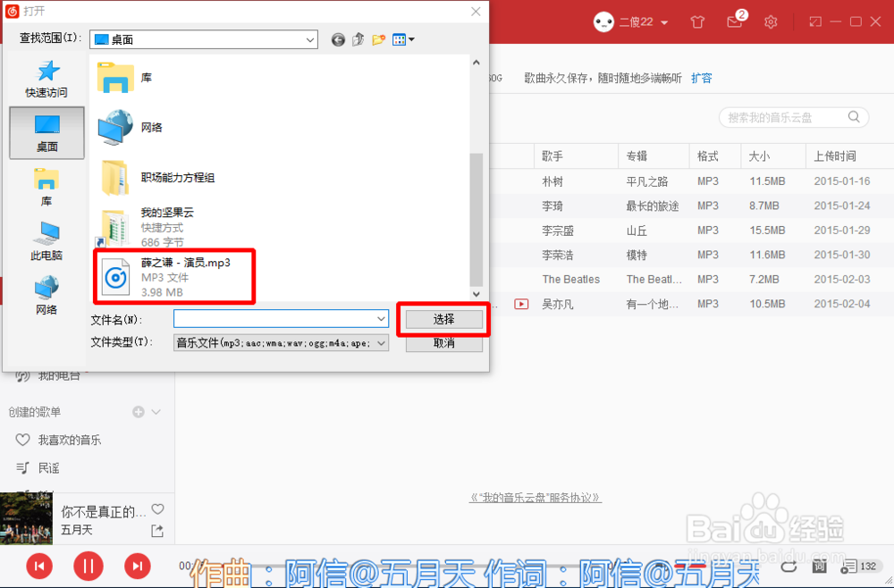The image size is (894, 588).
Task: Open 民谣 playlist
Action: [49, 467]
